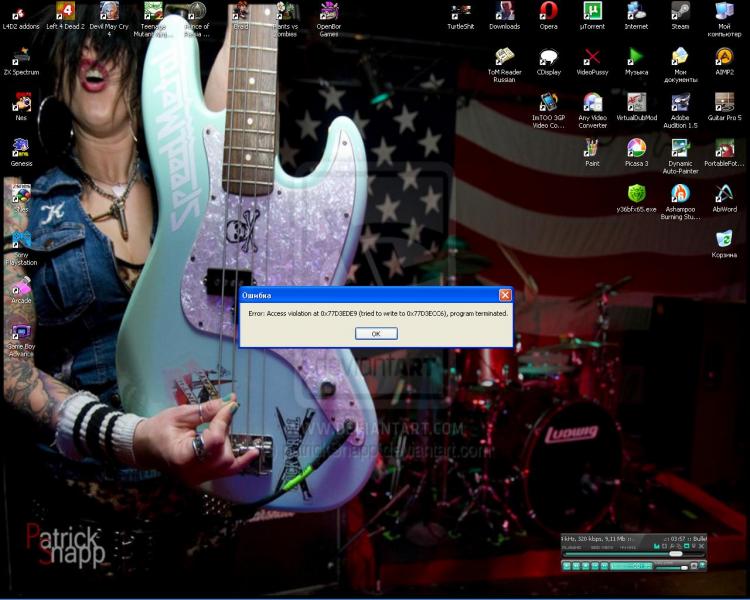Click the first playback button in player
This screenshot has height=600, width=750.
click(567, 566)
